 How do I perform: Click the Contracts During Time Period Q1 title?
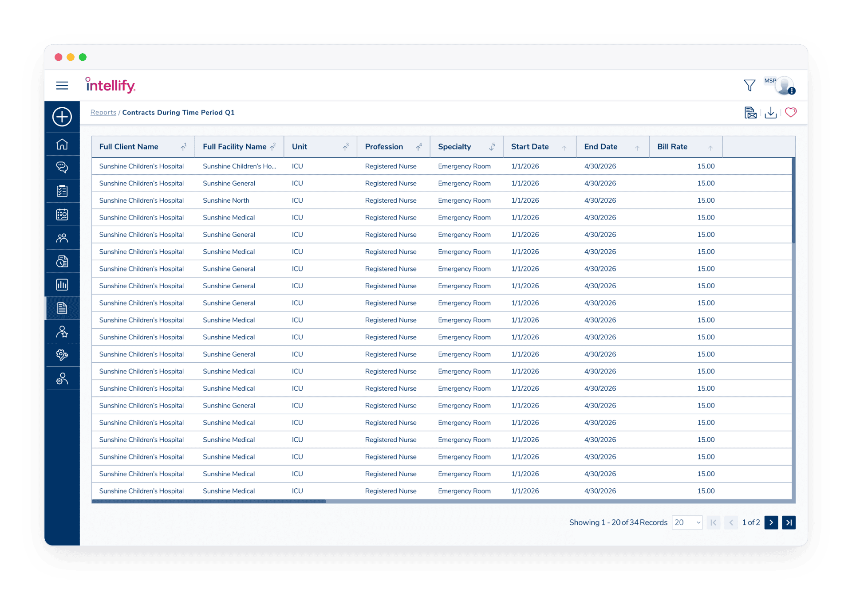tap(178, 113)
